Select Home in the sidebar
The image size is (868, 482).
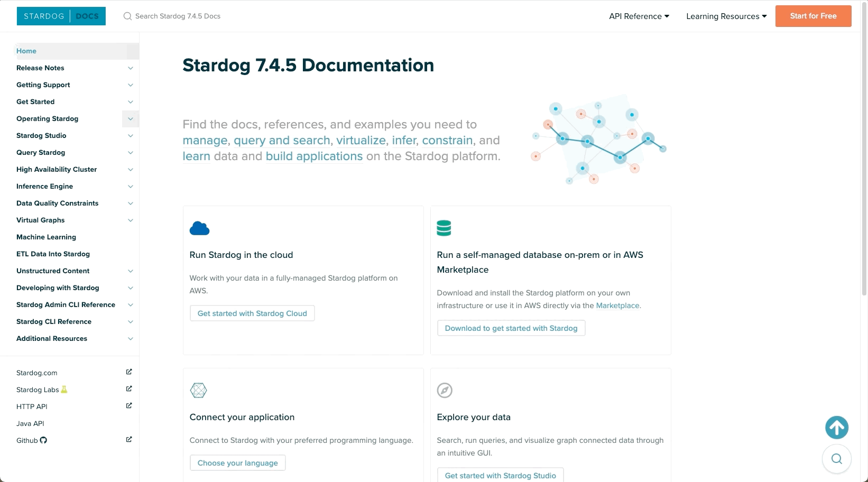26,51
